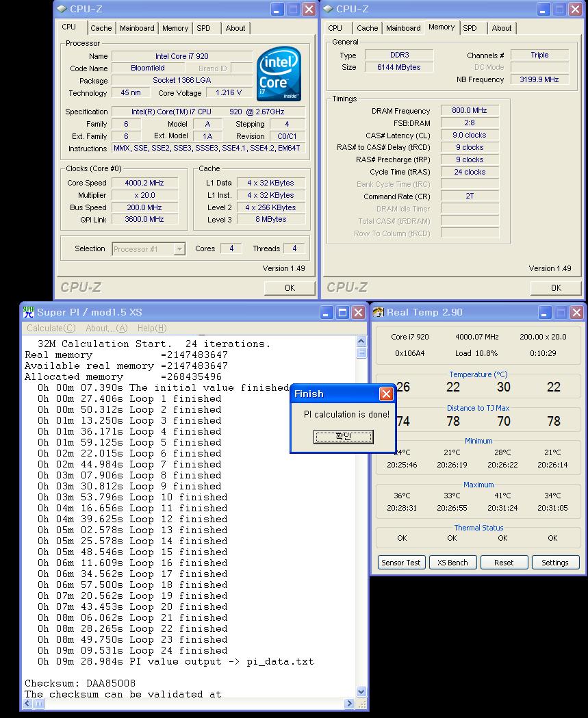Click the Super PI vertical scrollbar thumb

pos(361,352)
